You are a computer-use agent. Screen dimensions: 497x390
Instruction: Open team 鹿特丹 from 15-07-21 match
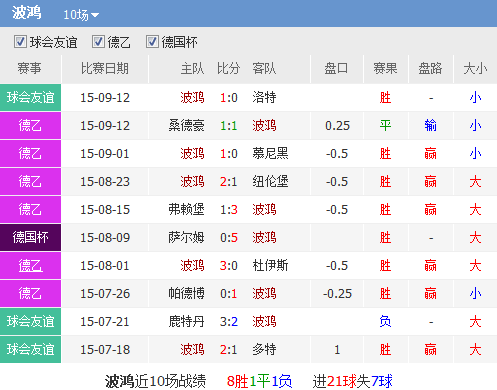pyautogui.click(x=186, y=322)
